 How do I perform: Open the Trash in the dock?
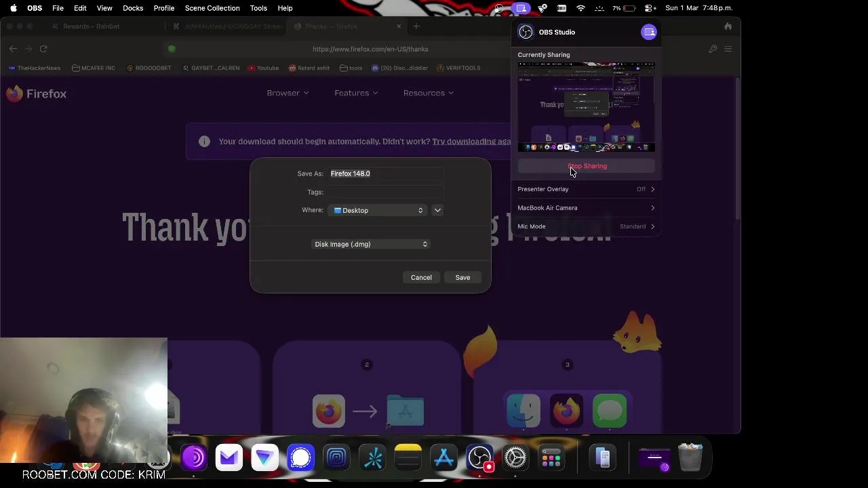[x=690, y=458]
